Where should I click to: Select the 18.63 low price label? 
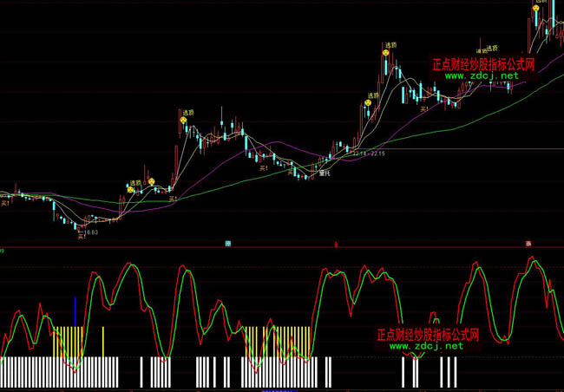90,232
